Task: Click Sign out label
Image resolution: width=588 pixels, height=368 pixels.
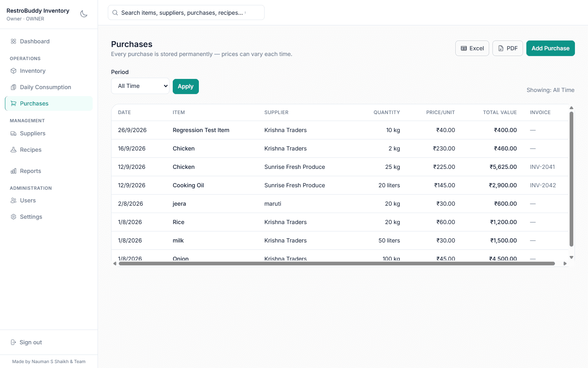Action: (31, 342)
